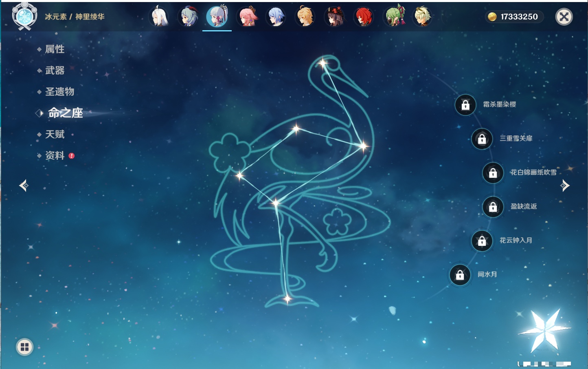The width and height of the screenshot is (588, 369).
Task: Switch to the 武器 weapon tab
Action: tap(55, 71)
